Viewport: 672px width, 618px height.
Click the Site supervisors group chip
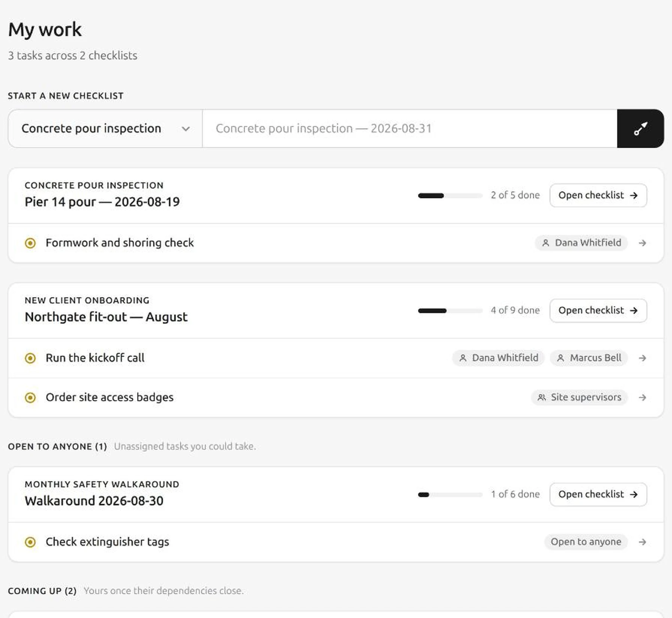coord(579,397)
